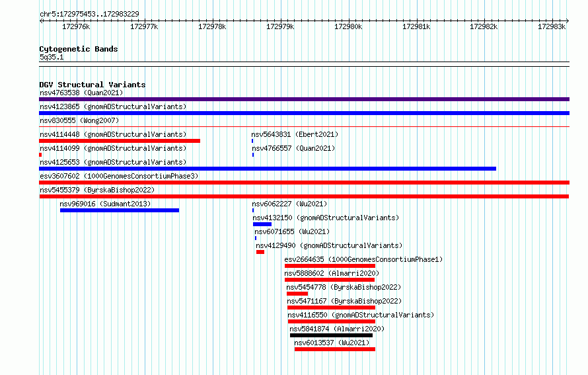Select the red nsv6013537 variant bar
Image resolution: width=588 pixels, height=375 pixels.
335,349
